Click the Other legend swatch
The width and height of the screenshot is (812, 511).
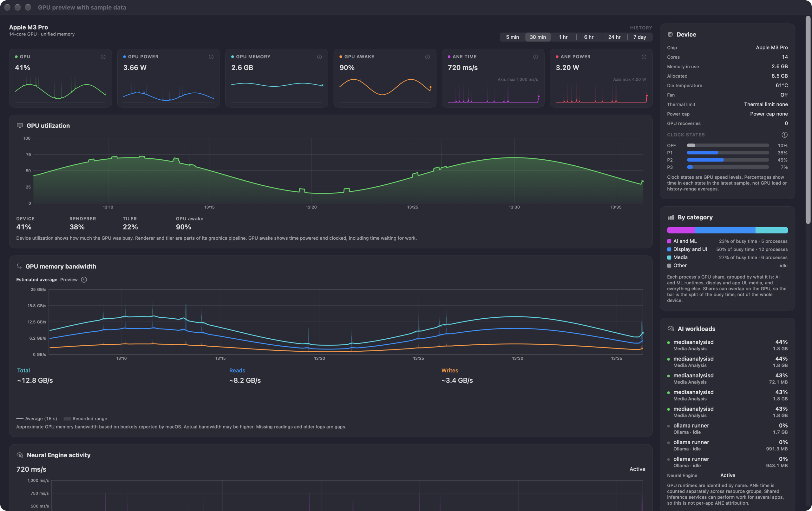click(x=669, y=266)
